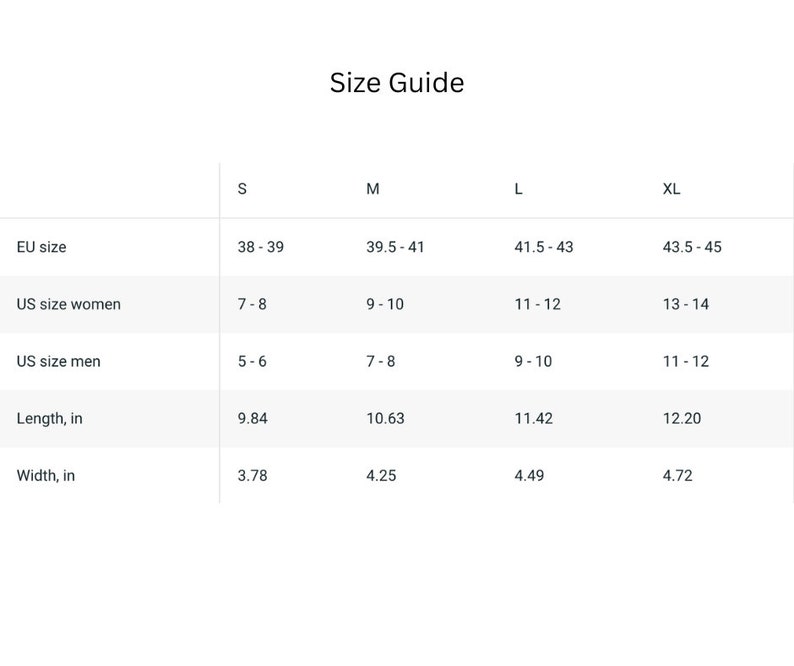Click the 13 - 14 women's size cell
Image resolution: width=794 pixels, height=666 pixels.
click(686, 304)
